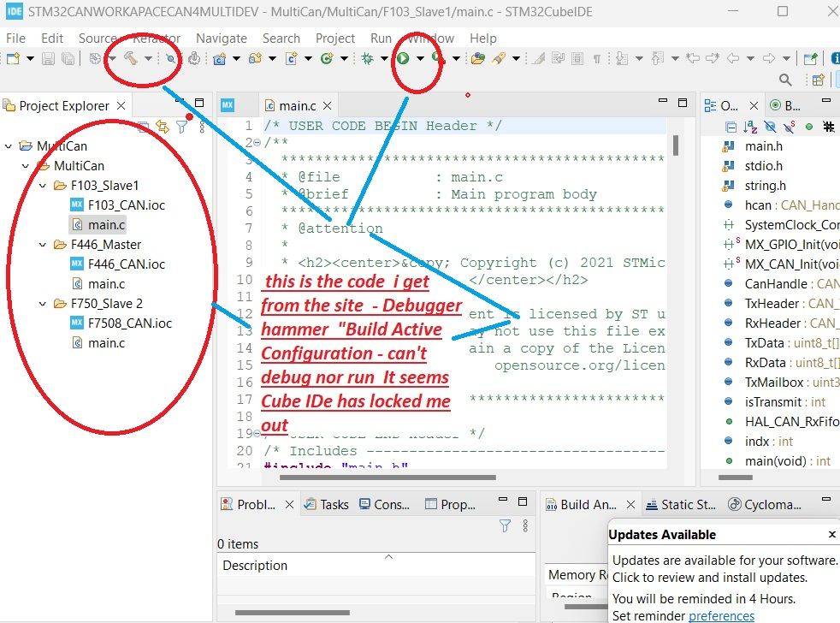Collapse the F446_Master folder

(43, 245)
